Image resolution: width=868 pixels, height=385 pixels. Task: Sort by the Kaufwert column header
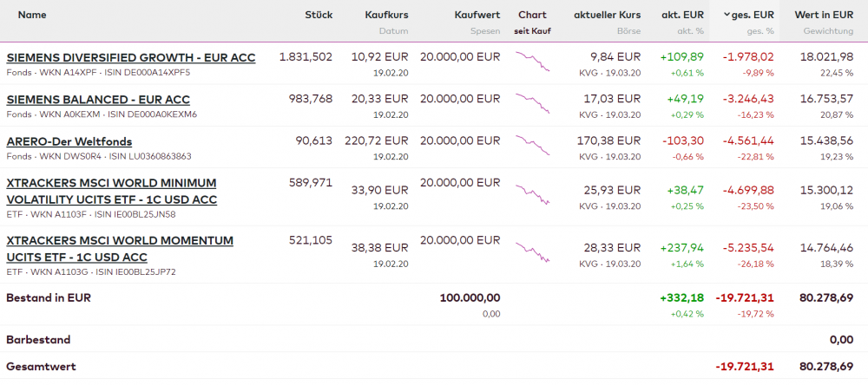477,16
